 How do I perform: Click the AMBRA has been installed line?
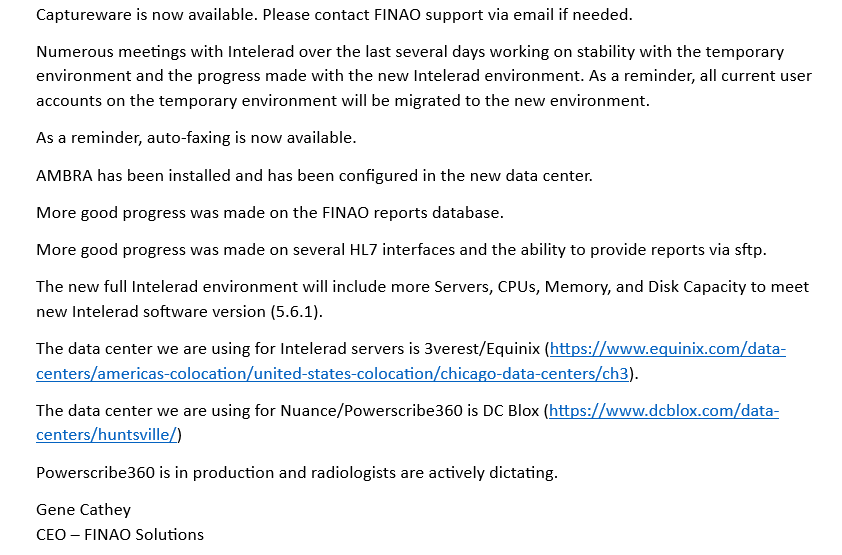click(x=314, y=175)
